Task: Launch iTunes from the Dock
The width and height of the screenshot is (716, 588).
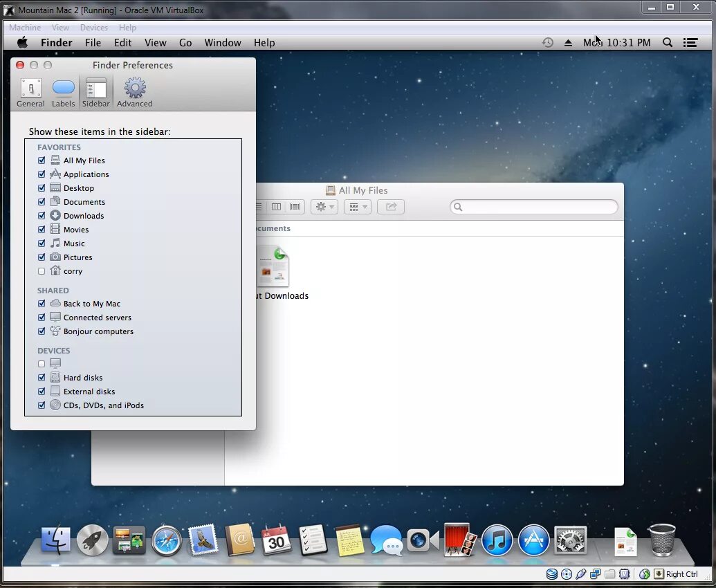Action: pos(497,540)
